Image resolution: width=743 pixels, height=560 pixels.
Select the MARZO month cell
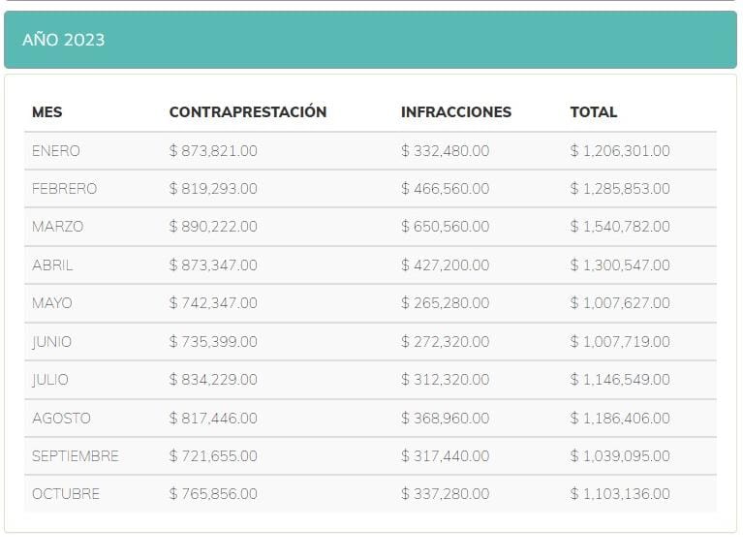pos(57,227)
